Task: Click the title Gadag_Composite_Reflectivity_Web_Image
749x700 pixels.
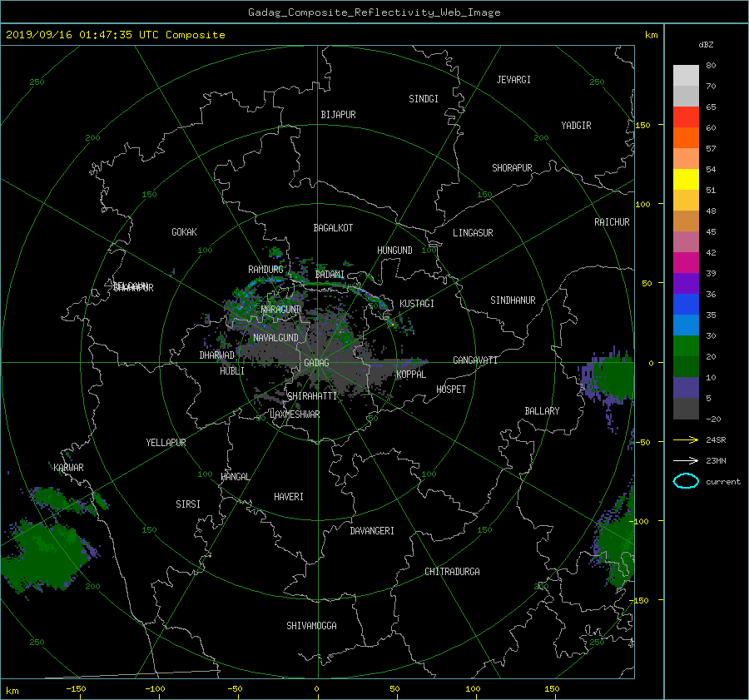Action: (374, 12)
